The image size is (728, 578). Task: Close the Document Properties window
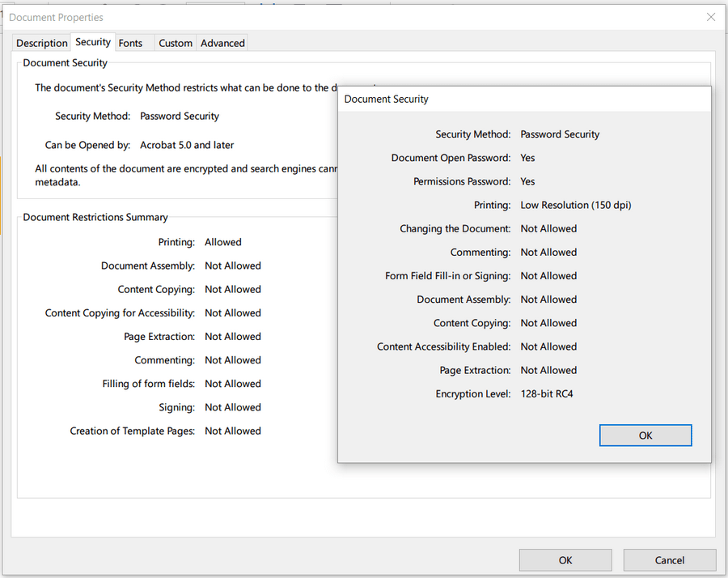point(711,17)
